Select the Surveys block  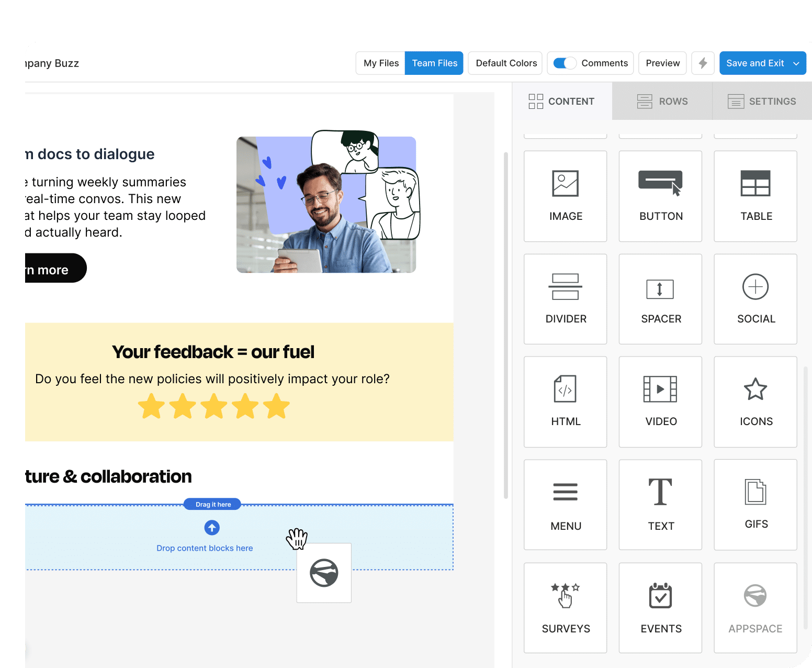[x=565, y=607]
